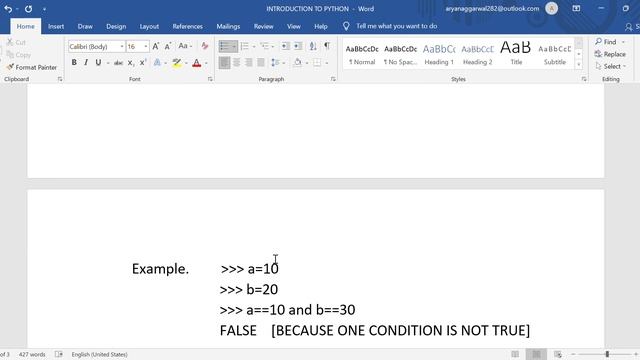640x360 pixels.
Task: Click the Copy button
Action: pos(19,55)
